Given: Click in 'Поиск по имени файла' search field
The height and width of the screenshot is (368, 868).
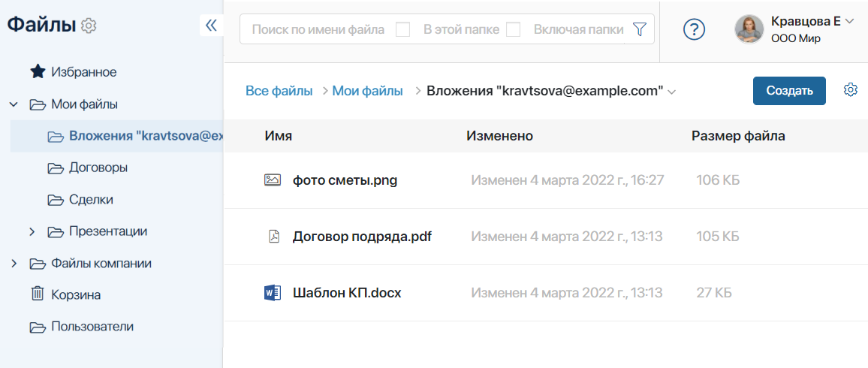Looking at the screenshot, I should click(318, 29).
